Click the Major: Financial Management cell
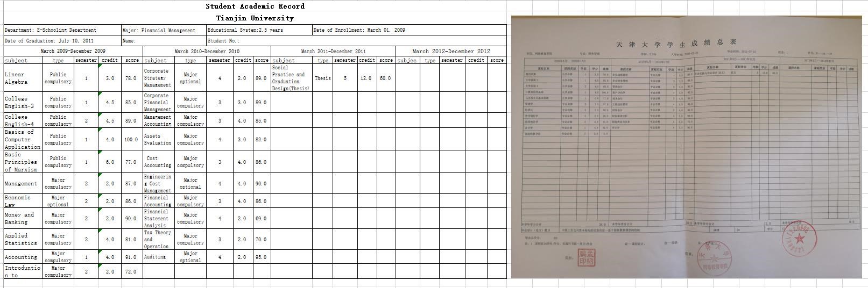The height and width of the screenshot is (288, 868). click(x=163, y=31)
